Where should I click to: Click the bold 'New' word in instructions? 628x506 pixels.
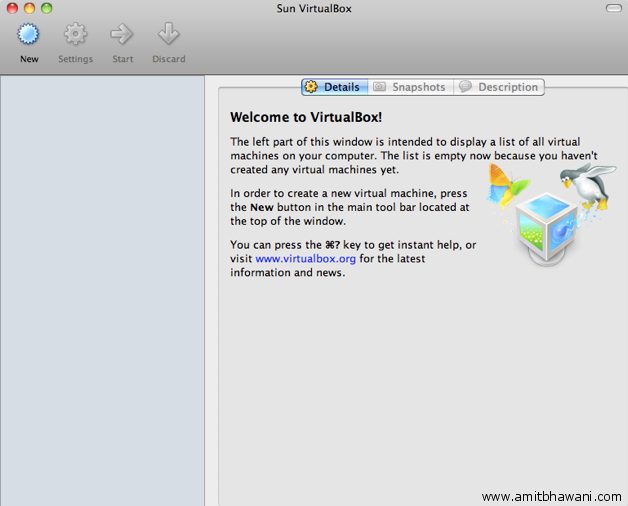(262, 207)
